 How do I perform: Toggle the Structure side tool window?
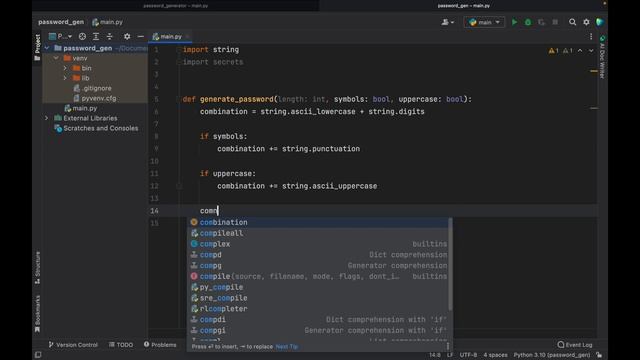point(37,267)
